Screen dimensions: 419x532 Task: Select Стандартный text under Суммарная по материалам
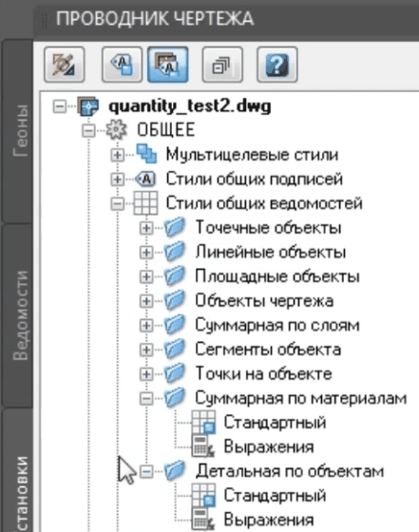click(275, 423)
